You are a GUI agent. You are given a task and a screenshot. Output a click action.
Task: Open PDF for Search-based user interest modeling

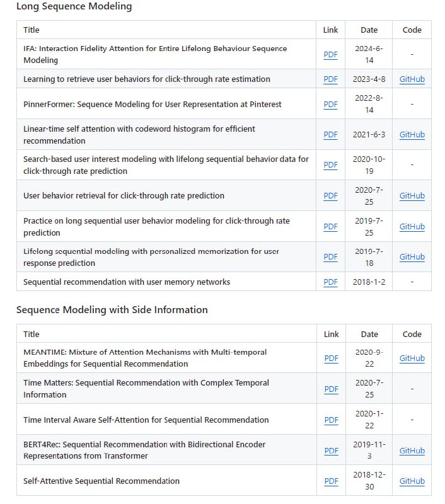pos(330,165)
